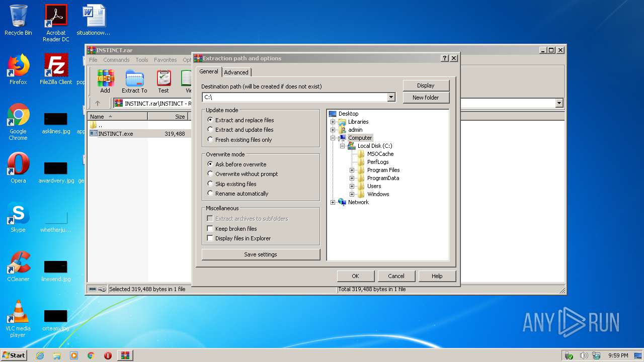Confirm extraction with OK button
Screen dimensions: 644x362
click(355, 276)
